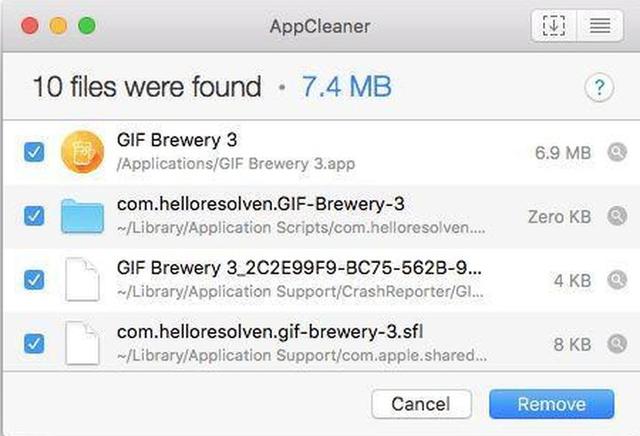Click the green zoom window button

click(87, 26)
